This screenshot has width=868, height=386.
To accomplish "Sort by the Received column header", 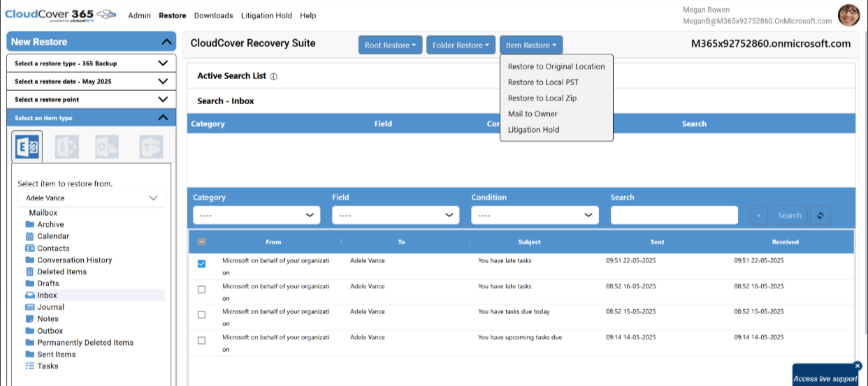I will coord(785,242).
